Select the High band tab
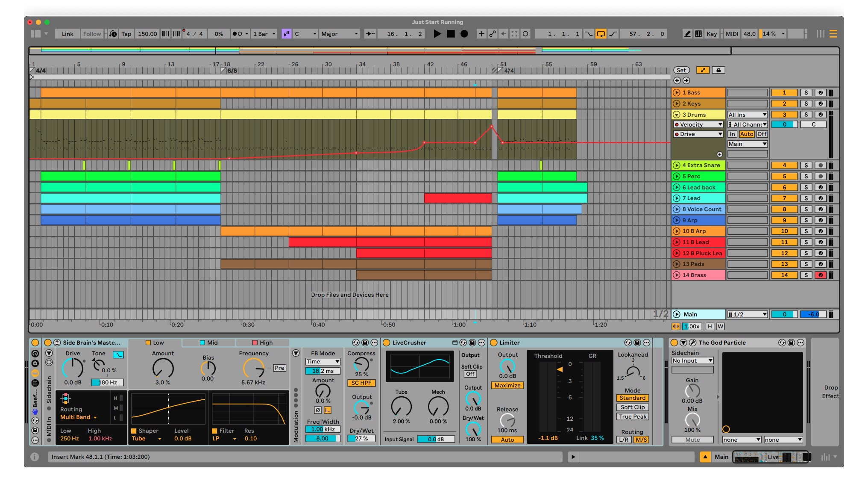868x499 pixels. 262,343
